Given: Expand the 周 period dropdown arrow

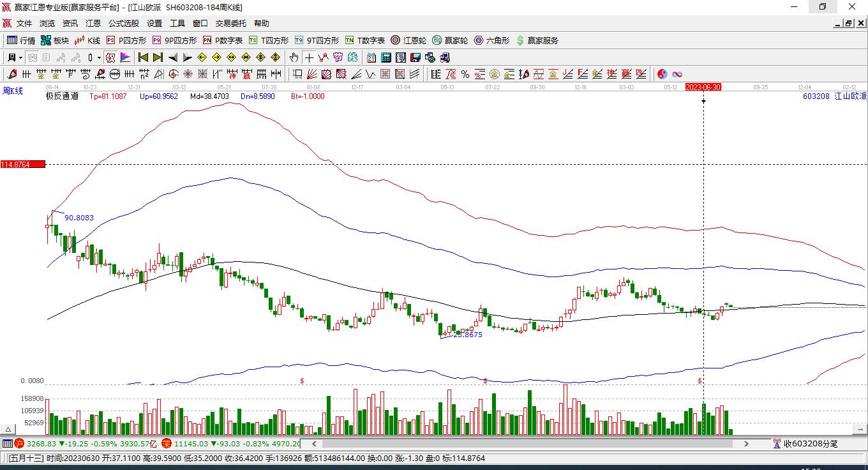Looking at the screenshot, I should pyautogui.click(x=20, y=57).
